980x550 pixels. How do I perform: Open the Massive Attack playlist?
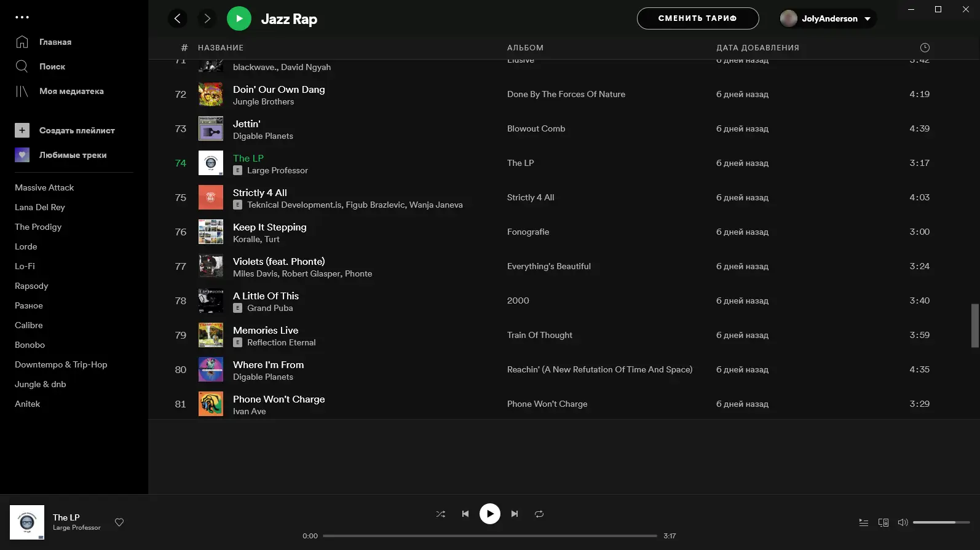[x=44, y=187]
